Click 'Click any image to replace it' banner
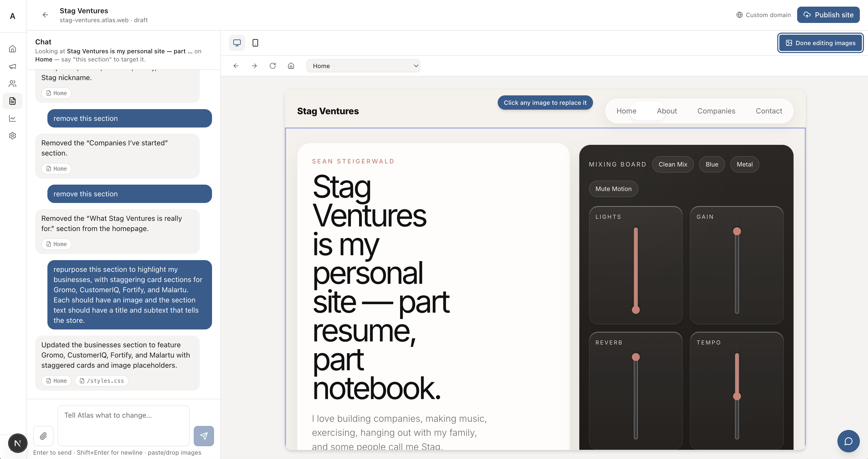 point(545,103)
